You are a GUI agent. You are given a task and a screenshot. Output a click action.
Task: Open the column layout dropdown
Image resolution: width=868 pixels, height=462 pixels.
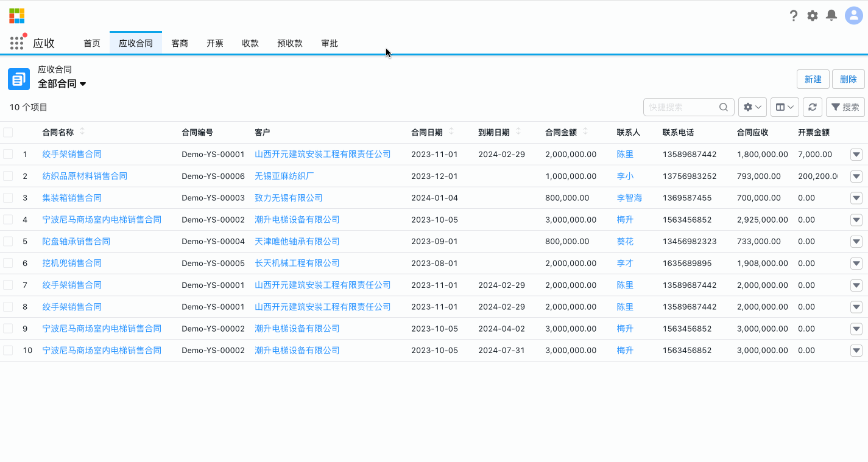click(785, 107)
